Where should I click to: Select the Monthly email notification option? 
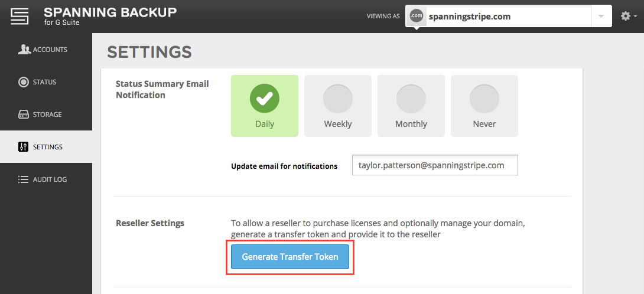411,106
